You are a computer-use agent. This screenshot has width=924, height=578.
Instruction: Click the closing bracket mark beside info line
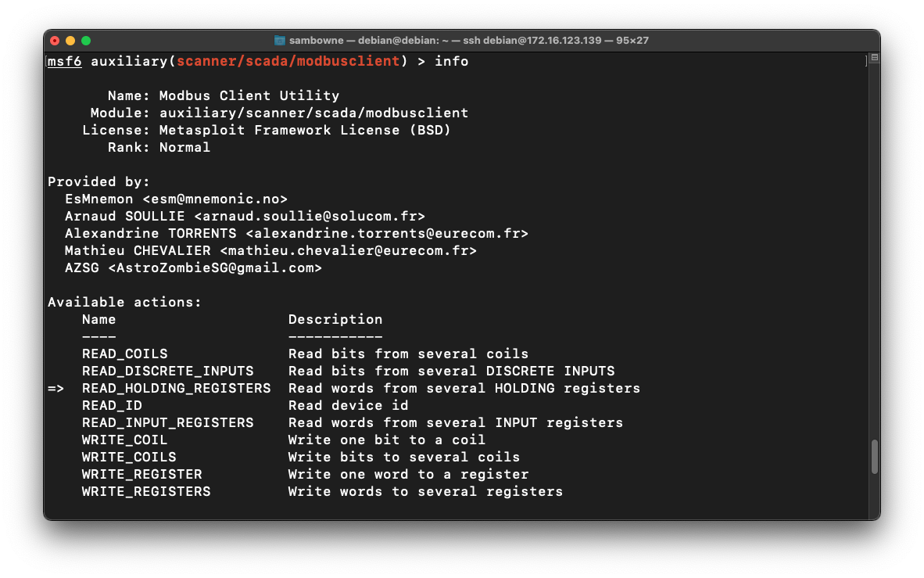click(867, 61)
